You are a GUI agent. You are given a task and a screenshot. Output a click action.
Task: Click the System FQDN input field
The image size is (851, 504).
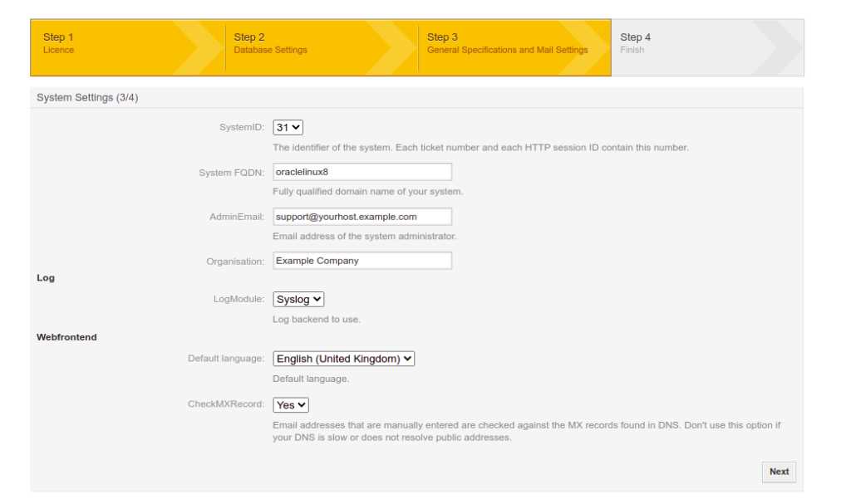click(x=362, y=172)
